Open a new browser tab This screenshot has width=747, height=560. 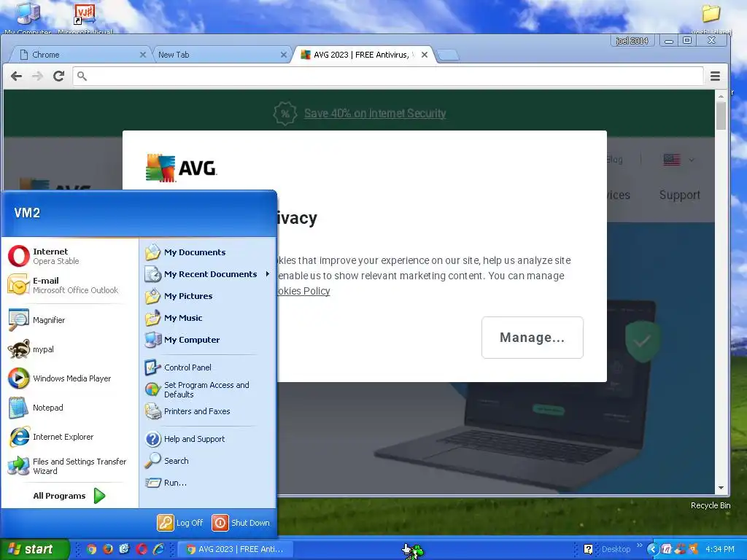[x=448, y=55]
